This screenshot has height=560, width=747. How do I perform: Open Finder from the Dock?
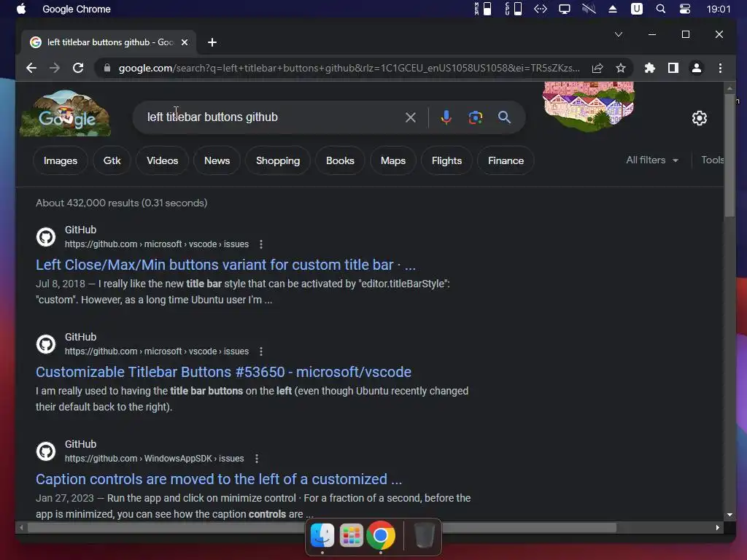click(x=322, y=535)
